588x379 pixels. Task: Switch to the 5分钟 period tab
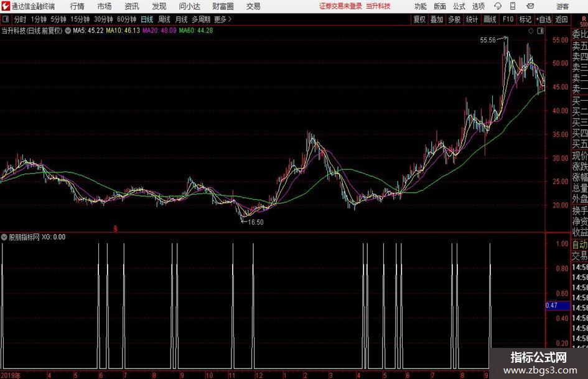pyautogui.click(x=58, y=19)
